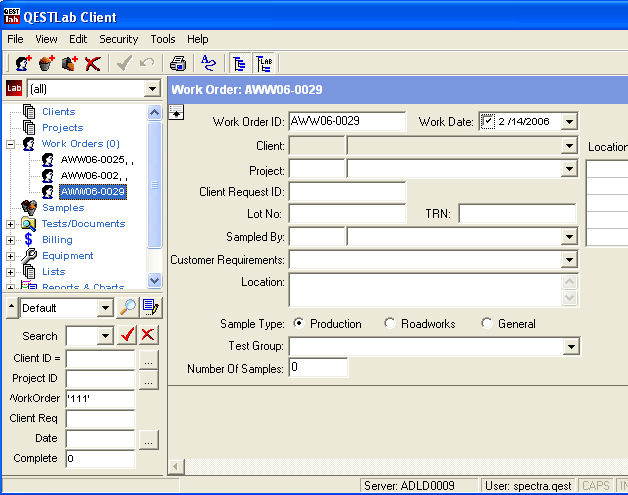Toggle the Work Date checkbox
The image size is (628, 495).
[488, 122]
